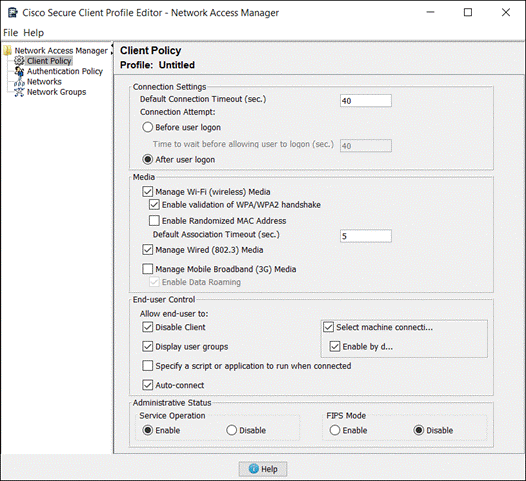
Task: Select FIPS Mode Enable
Action: (x=335, y=430)
